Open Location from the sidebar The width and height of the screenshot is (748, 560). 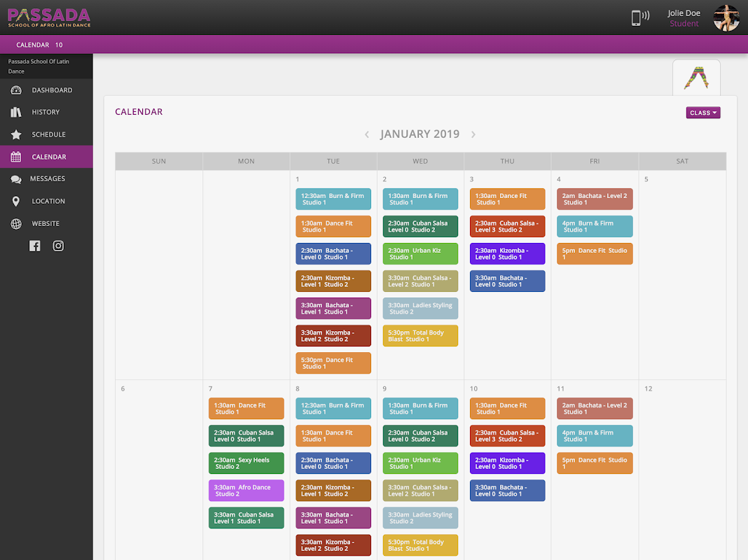click(48, 201)
